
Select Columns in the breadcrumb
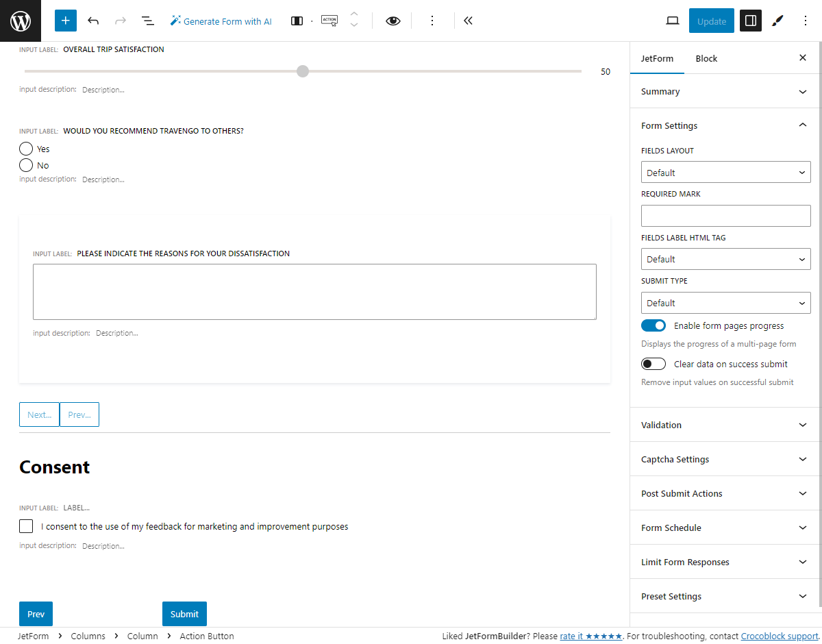pos(88,636)
